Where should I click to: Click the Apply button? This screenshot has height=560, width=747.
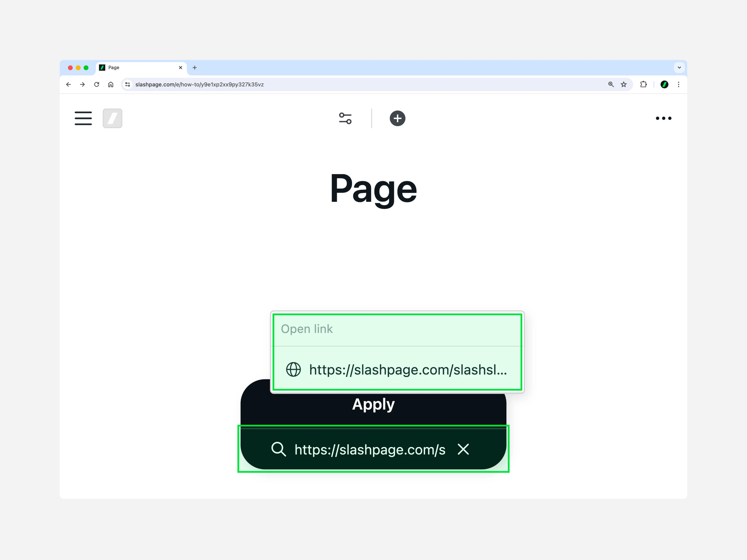[x=373, y=404]
